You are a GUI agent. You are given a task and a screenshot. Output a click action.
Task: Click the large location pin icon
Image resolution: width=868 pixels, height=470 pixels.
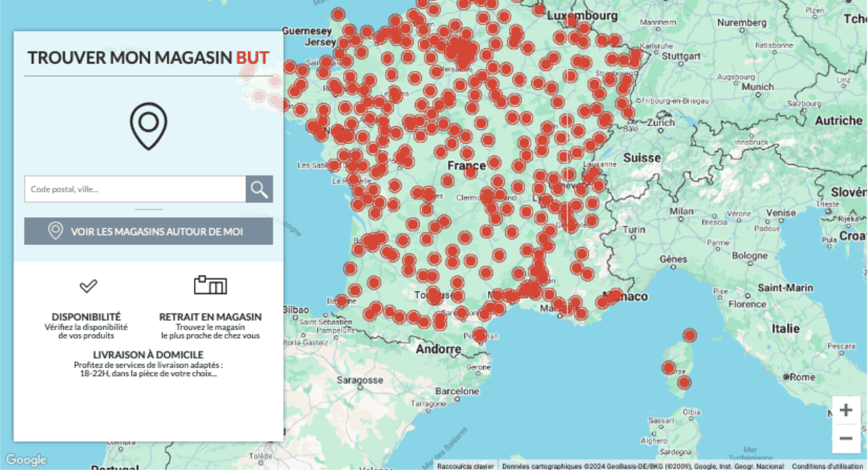tap(148, 126)
